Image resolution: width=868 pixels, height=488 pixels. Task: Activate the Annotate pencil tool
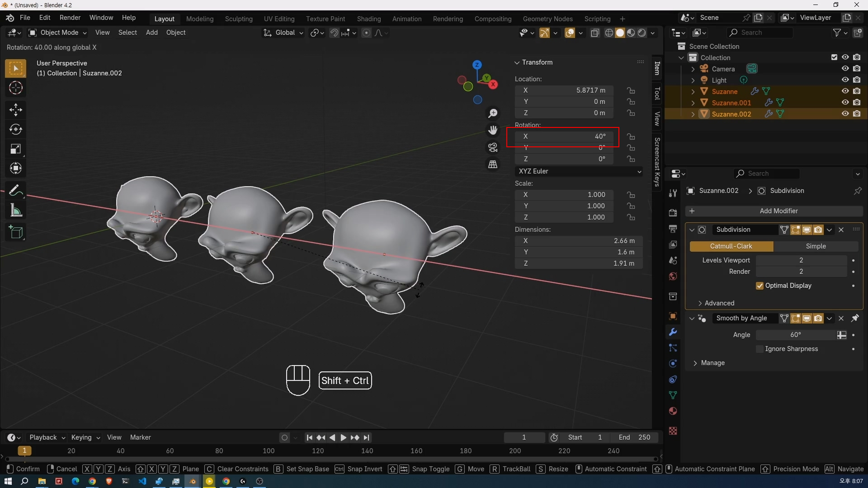click(16, 191)
